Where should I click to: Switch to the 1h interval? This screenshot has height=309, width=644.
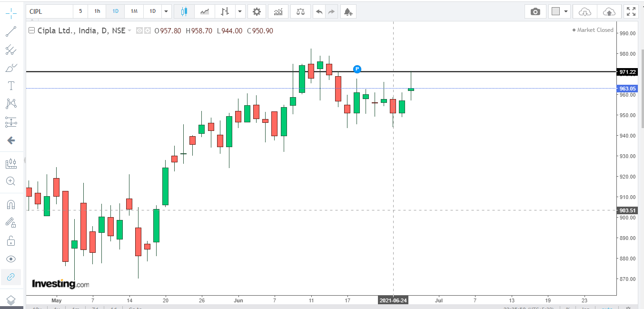coord(97,11)
